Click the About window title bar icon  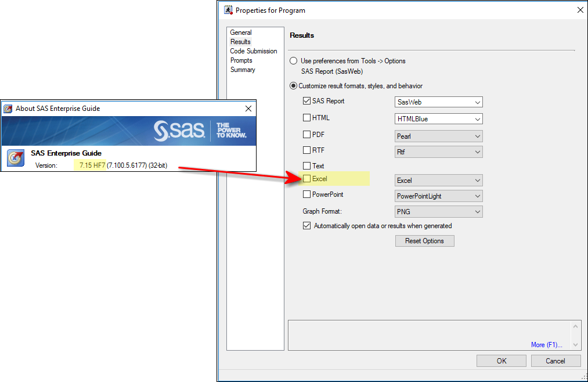coord(8,109)
